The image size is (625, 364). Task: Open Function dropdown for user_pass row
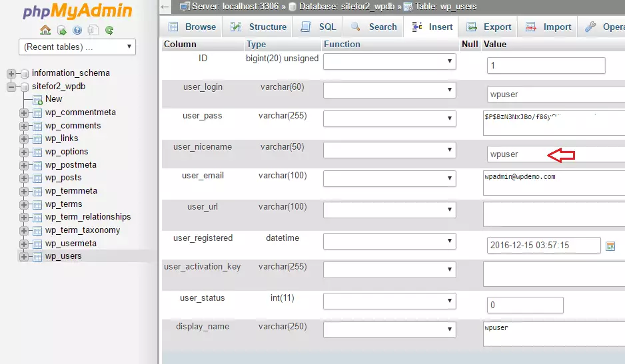coord(389,118)
